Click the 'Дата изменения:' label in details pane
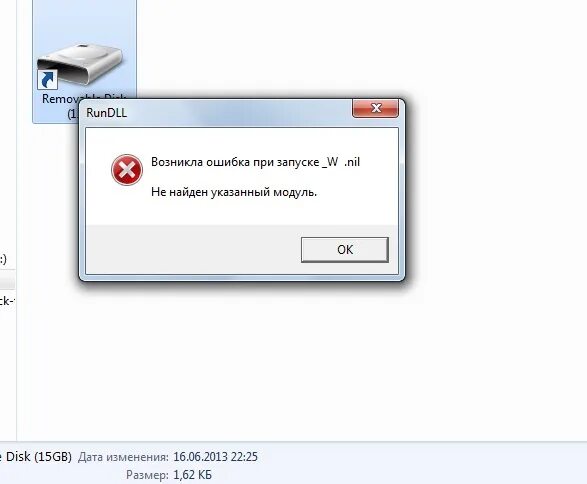587x484 pixels. tap(123, 457)
